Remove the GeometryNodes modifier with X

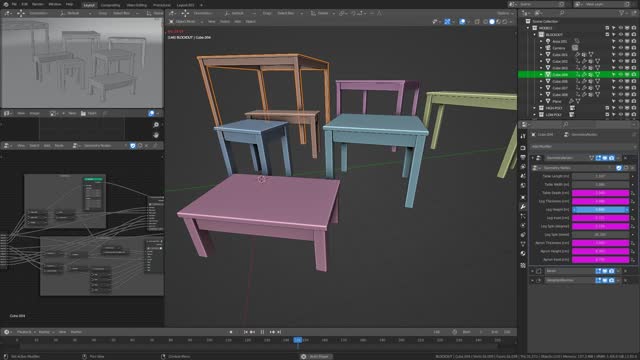pos(626,158)
